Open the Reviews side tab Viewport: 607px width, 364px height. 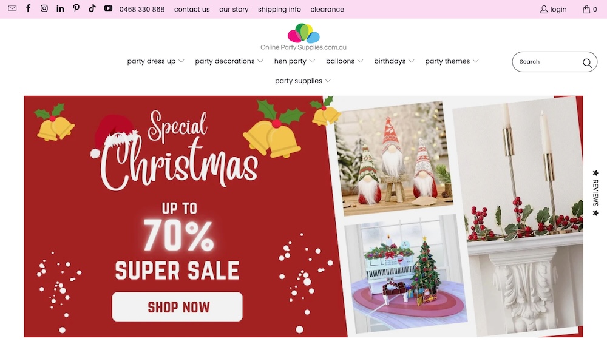tap(595, 193)
